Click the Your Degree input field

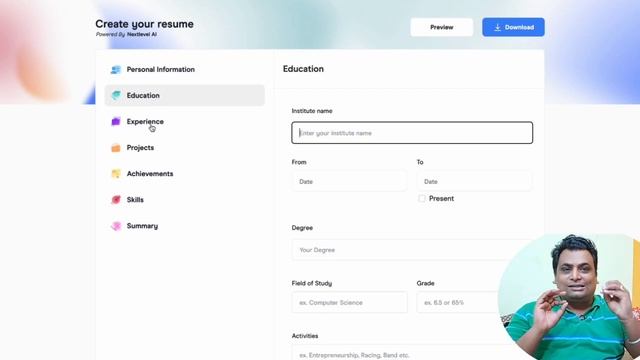(x=412, y=250)
